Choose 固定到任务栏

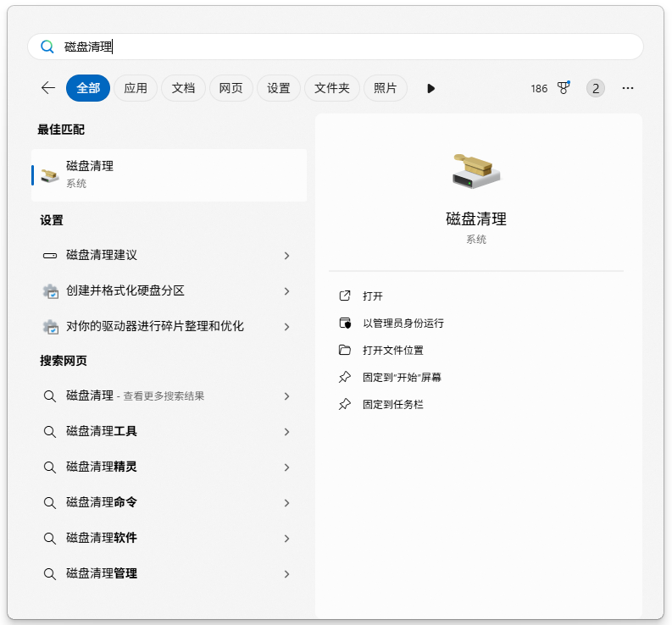click(393, 404)
